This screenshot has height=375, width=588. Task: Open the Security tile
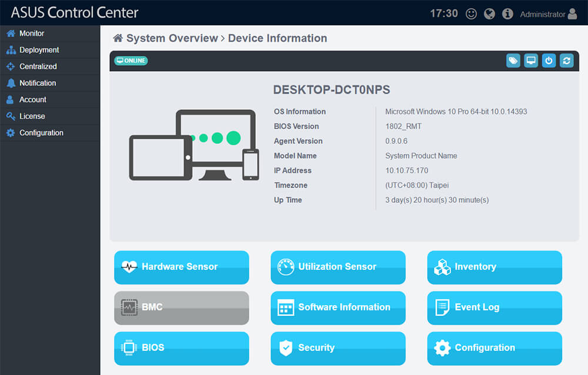point(338,349)
